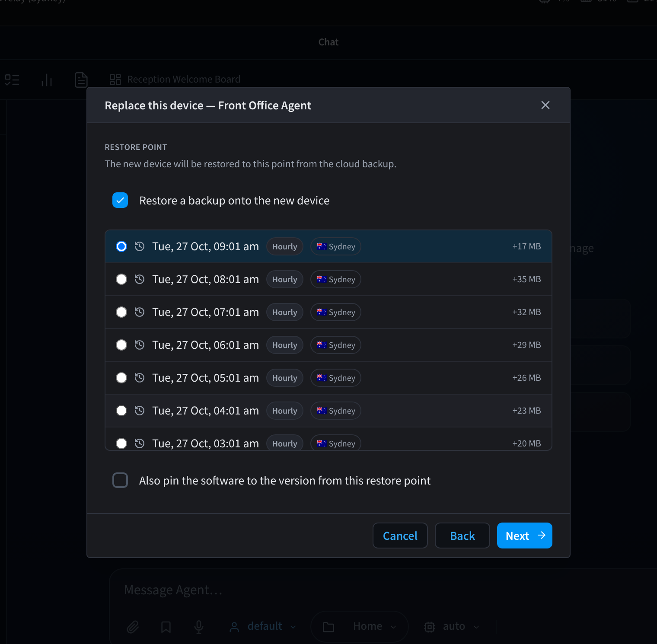Viewport: 657px width, 644px height.
Task: Click Hourly tag on 06:01 am row
Action: point(285,345)
